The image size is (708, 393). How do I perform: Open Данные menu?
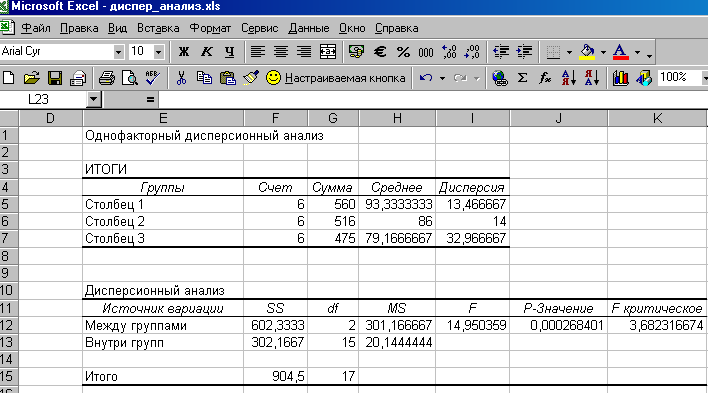click(x=309, y=28)
